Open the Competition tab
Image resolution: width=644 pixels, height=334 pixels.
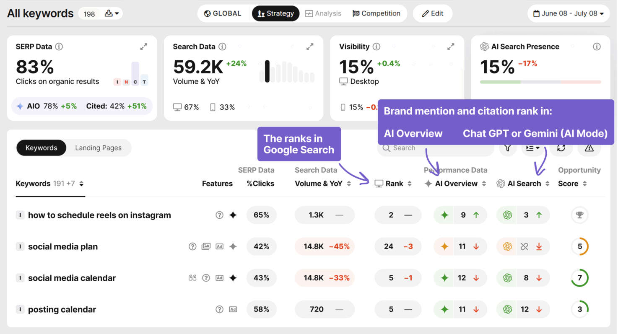[376, 13]
